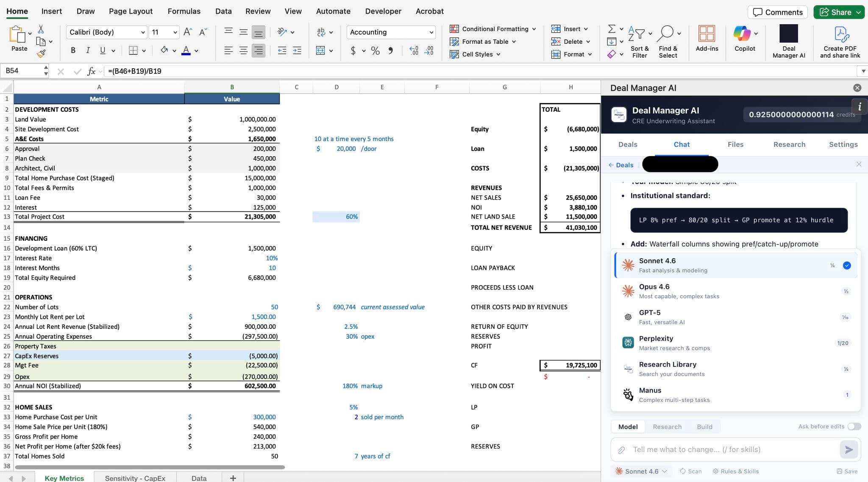Click the Decrease Indent icon
This screenshot has height=482, width=868.
[282, 50]
